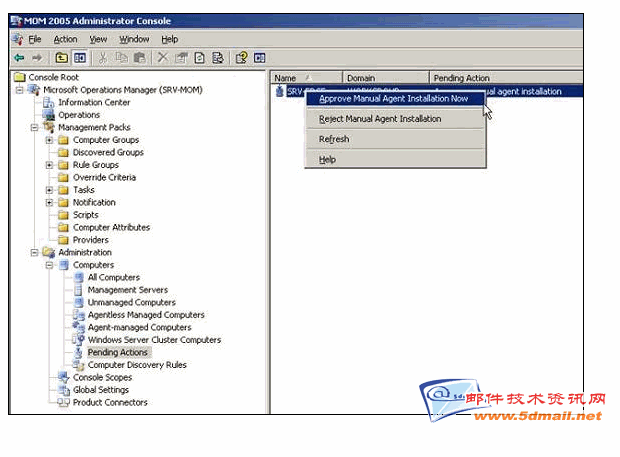Click the Paste toolbar icon

tap(139, 58)
